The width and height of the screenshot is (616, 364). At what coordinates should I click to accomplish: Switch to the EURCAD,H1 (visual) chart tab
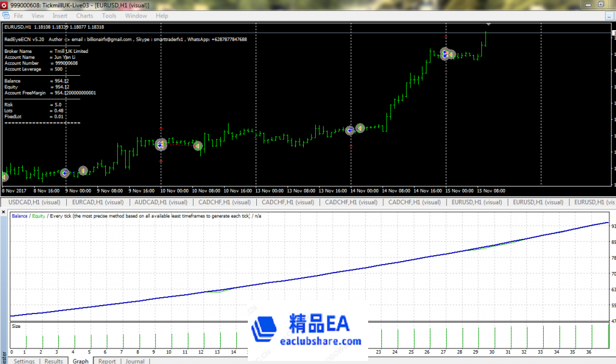click(98, 202)
